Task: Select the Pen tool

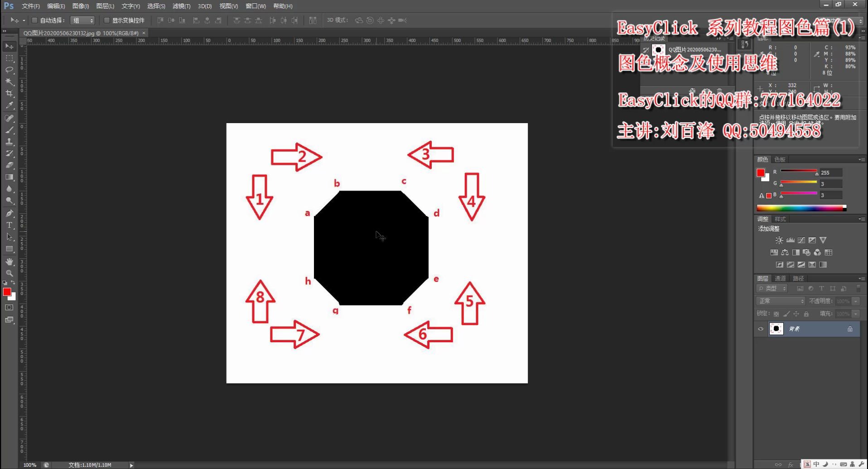Action: [x=9, y=213]
